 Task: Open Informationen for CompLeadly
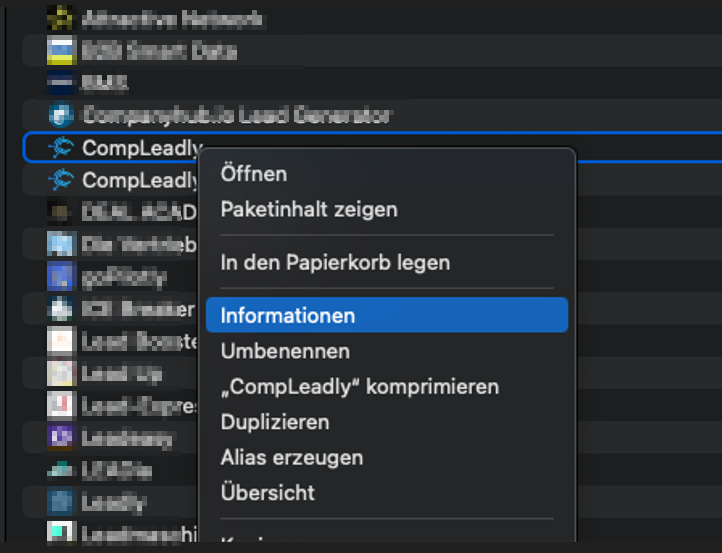coord(288,315)
